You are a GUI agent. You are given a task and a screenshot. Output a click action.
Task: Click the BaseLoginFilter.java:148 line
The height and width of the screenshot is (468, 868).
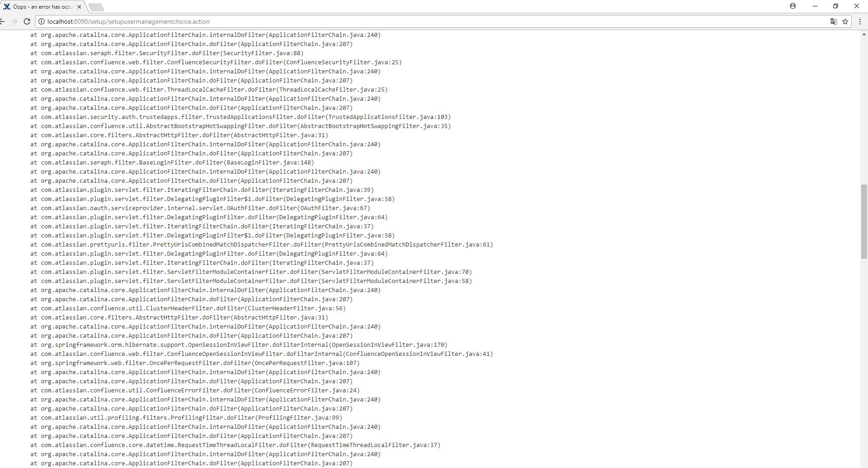(x=172, y=163)
